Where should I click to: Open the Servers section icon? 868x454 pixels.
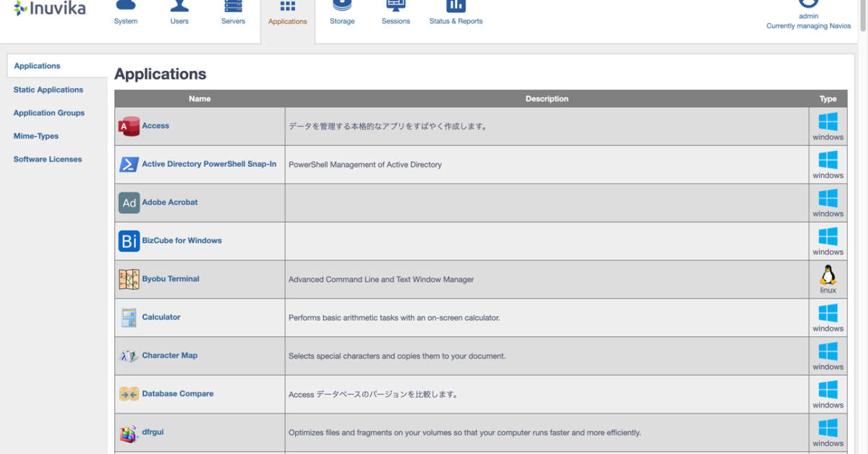(233, 7)
